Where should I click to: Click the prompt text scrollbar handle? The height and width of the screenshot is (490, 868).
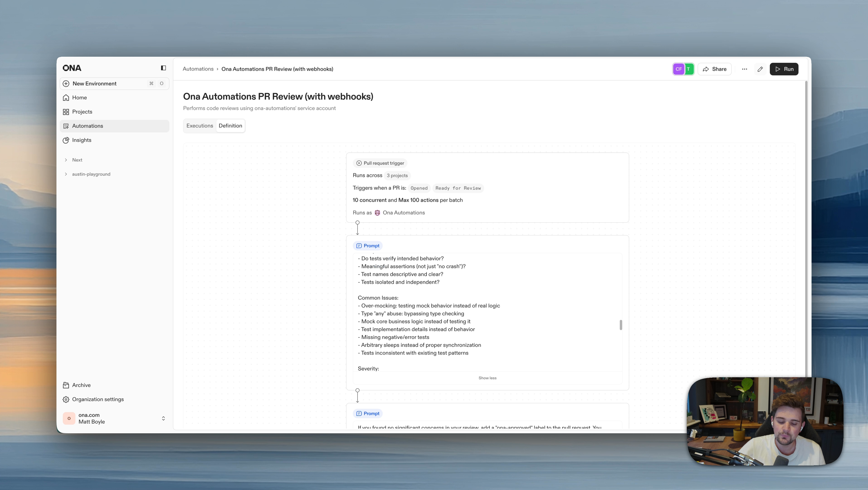(621, 325)
